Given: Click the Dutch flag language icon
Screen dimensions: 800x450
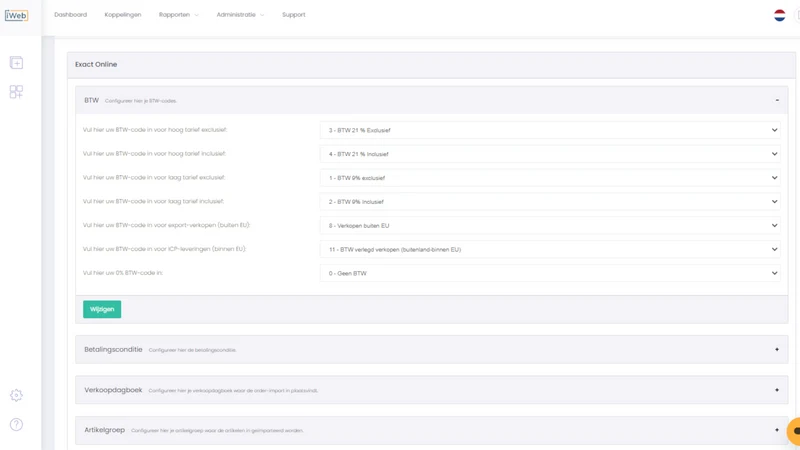Looking at the screenshot, I should [780, 15].
